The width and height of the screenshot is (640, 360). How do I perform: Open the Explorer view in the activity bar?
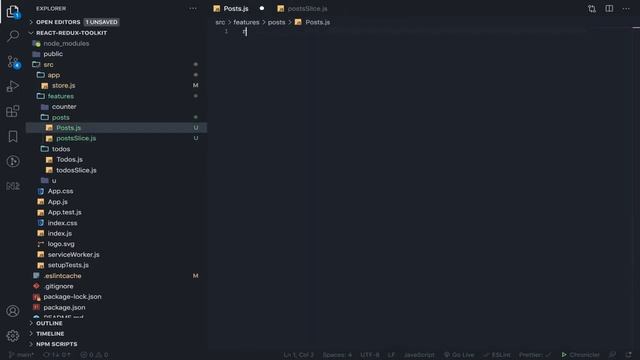point(13,11)
